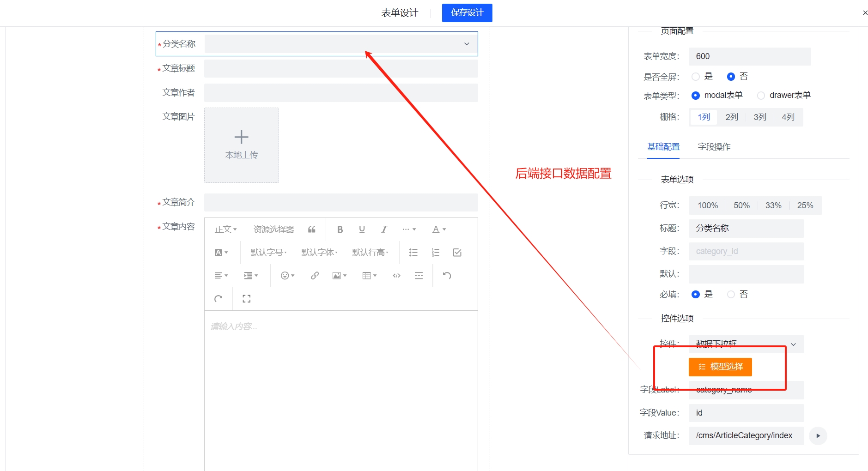Choose the drawer表单 form type
Screen dimensions: 868x471
(761, 96)
